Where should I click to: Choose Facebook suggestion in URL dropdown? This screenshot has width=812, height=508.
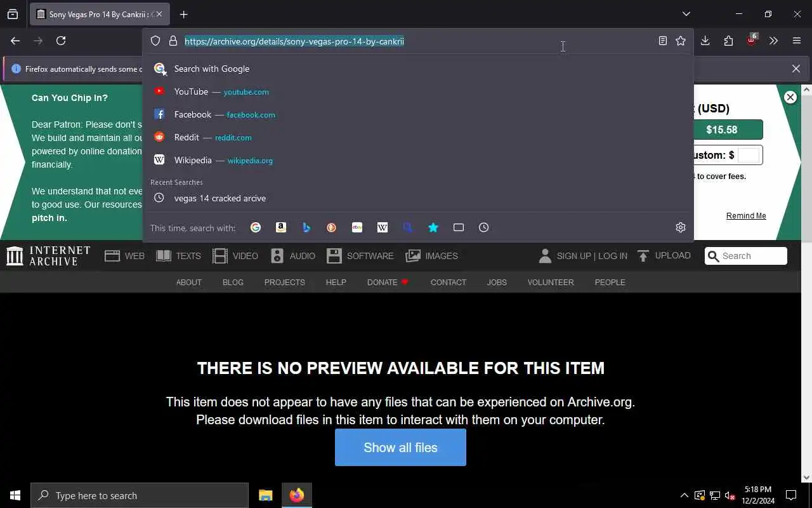point(418,114)
